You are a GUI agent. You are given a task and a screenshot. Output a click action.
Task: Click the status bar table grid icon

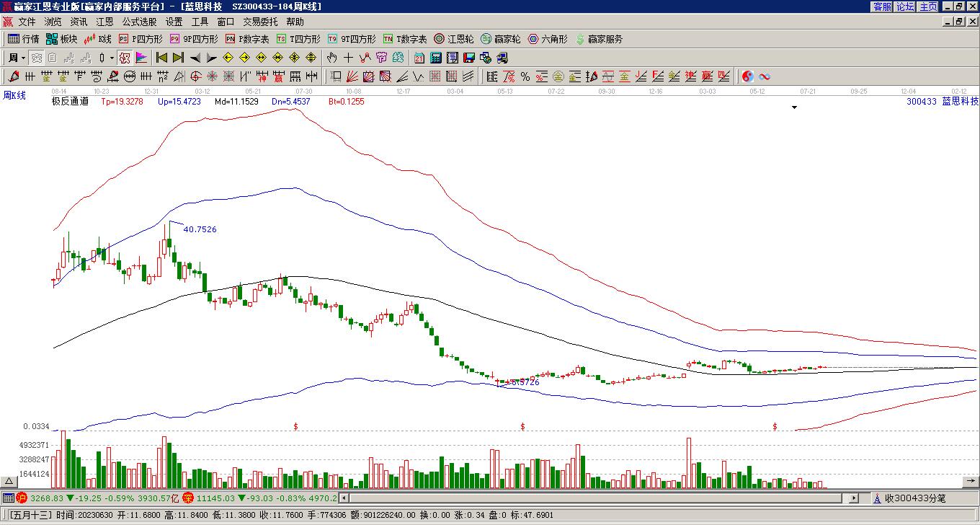pos(8,498)
